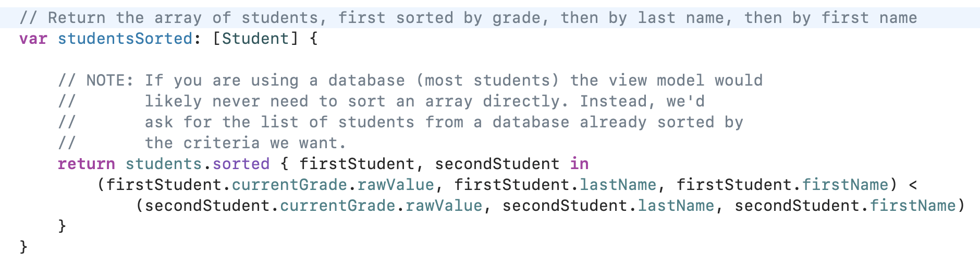Click '(most students)' in the comment
Image resolution: width=980 pixels, height=262 pixels.
[x=487, y=80]
